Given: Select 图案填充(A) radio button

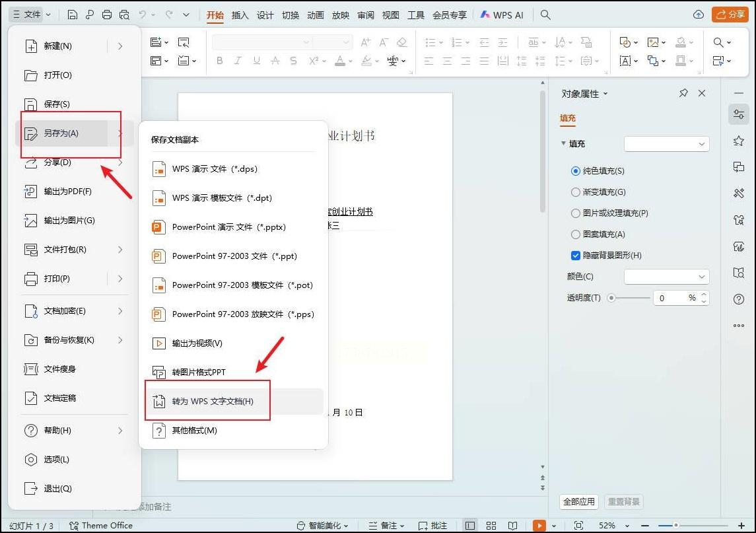Looking at the screenshot, I should [x=575, y=234].
